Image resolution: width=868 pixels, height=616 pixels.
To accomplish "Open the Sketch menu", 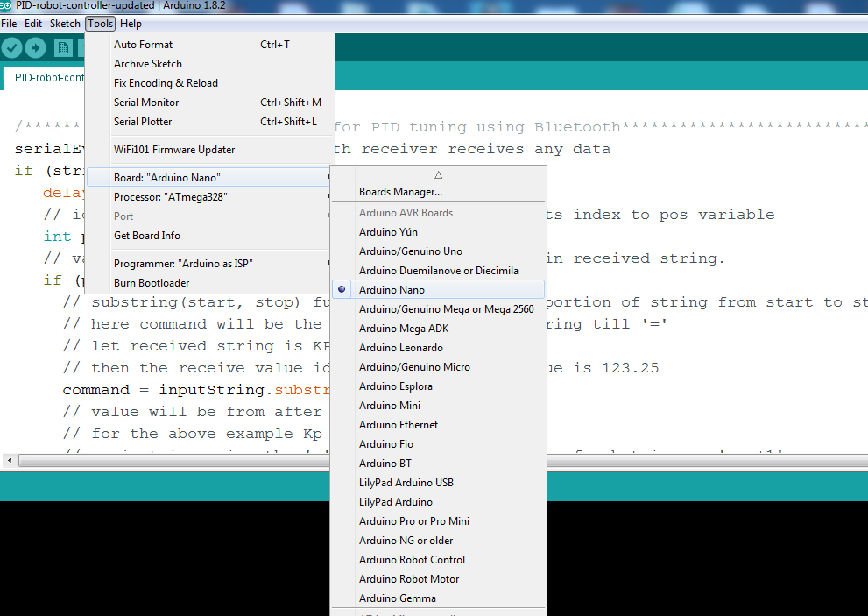I will tap(65, 24).
